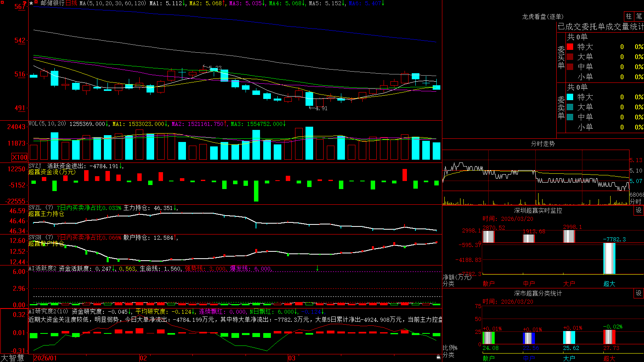This screenshot has height=362, width=644.
Task: Switch 龙虎看盘 to 笔 tick view
Action: [639, 16]
